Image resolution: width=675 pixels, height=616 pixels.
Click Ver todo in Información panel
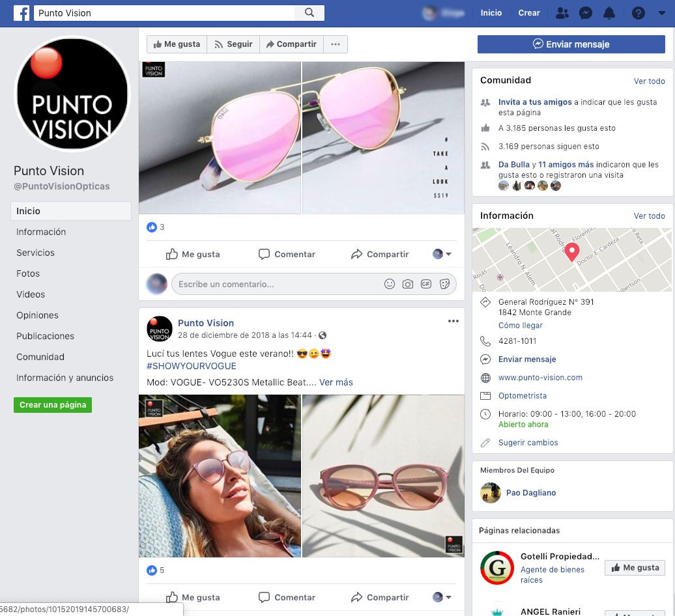(x=649, y=216)
